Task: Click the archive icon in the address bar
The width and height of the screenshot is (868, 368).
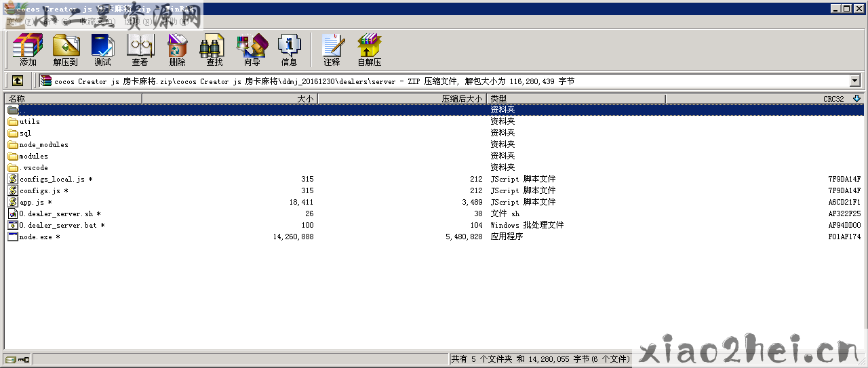Action: point(46,81)
